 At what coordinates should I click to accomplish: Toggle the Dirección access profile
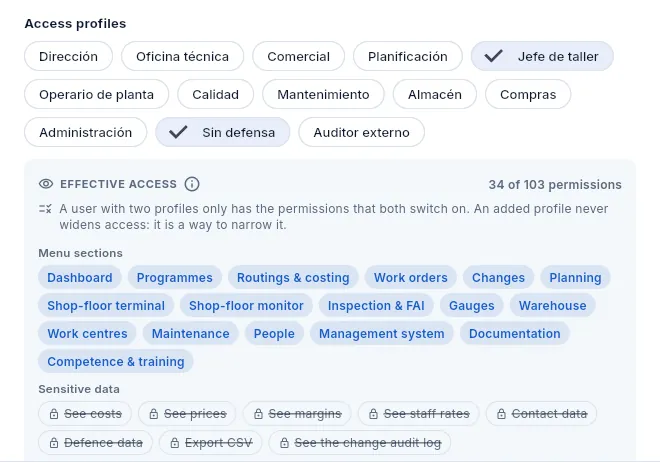pyautogui.click(x=69, y=56)
